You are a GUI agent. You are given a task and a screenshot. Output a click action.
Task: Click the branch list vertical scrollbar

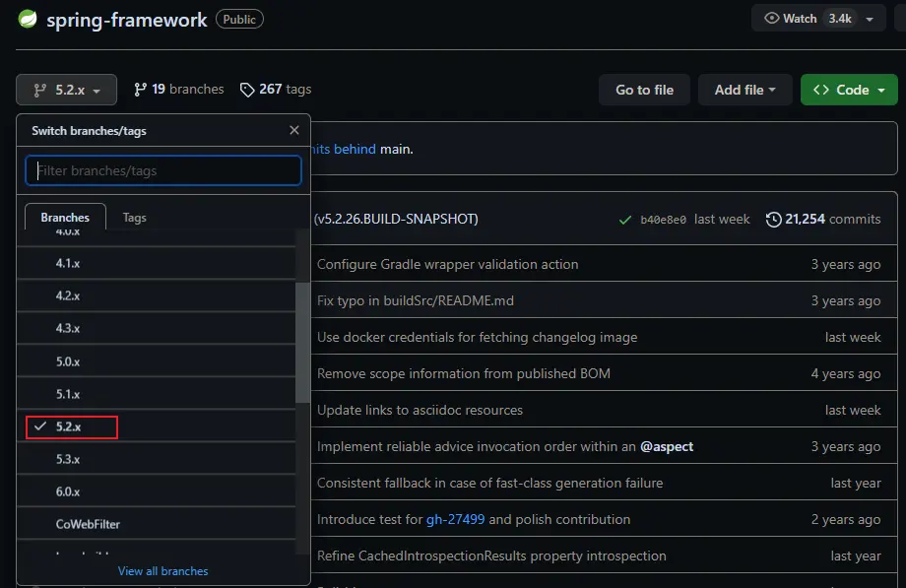pyautogui.click(x=302, y=340)
